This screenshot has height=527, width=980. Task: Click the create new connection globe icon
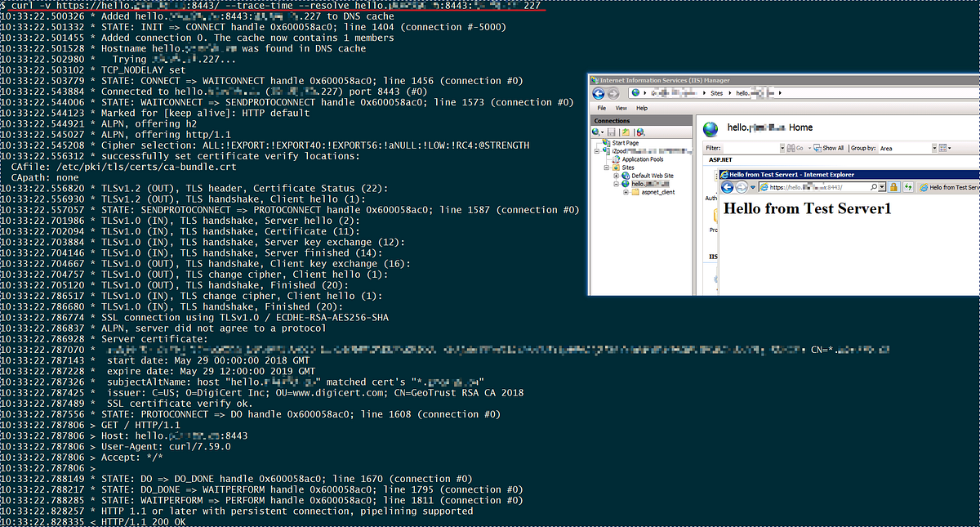(x=596, y=132)
